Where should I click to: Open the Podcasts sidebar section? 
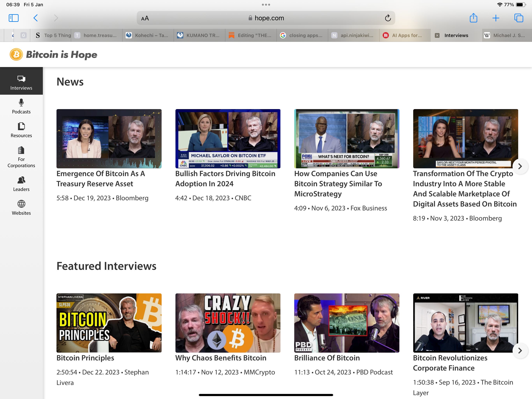[x=21, y=106]
